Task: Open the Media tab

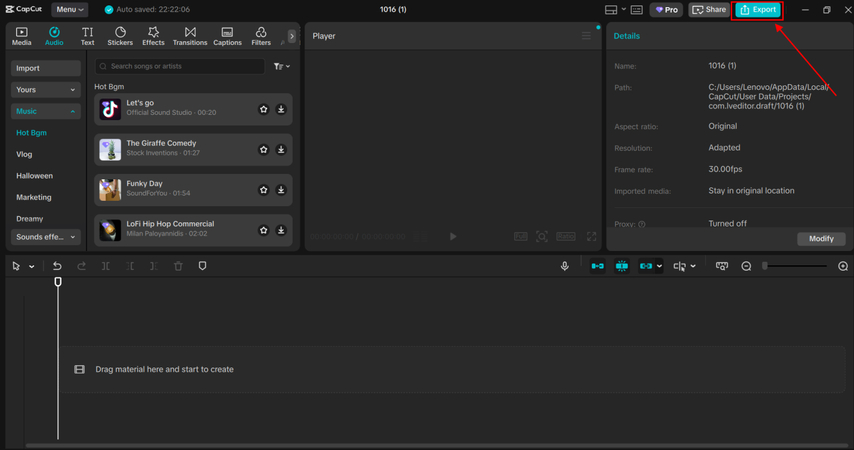Action: (21, 36)
